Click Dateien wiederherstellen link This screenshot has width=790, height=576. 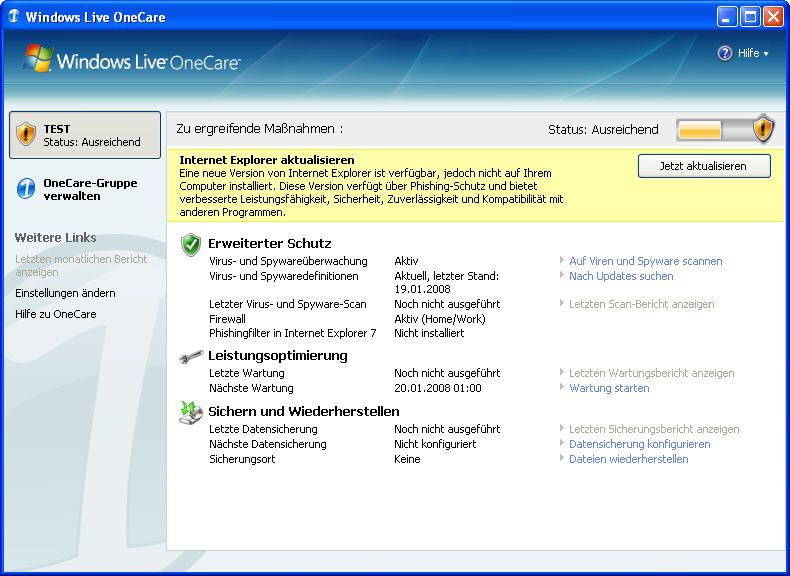[x=628, y=459]
